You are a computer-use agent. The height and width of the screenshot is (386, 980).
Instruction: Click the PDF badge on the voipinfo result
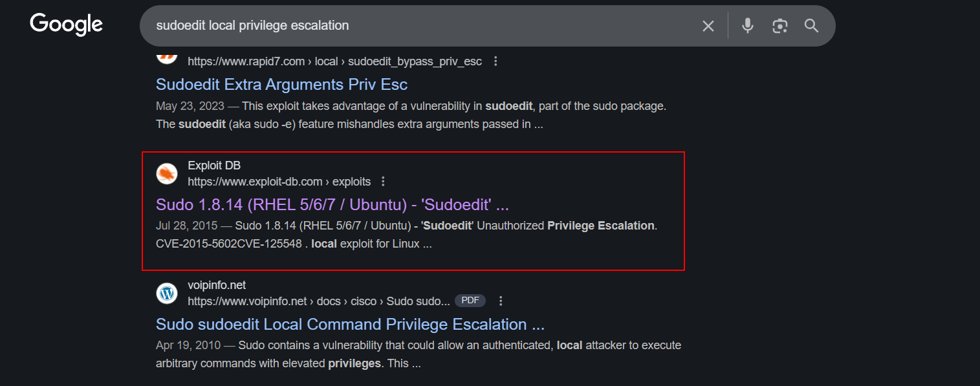tap(470, 301)
